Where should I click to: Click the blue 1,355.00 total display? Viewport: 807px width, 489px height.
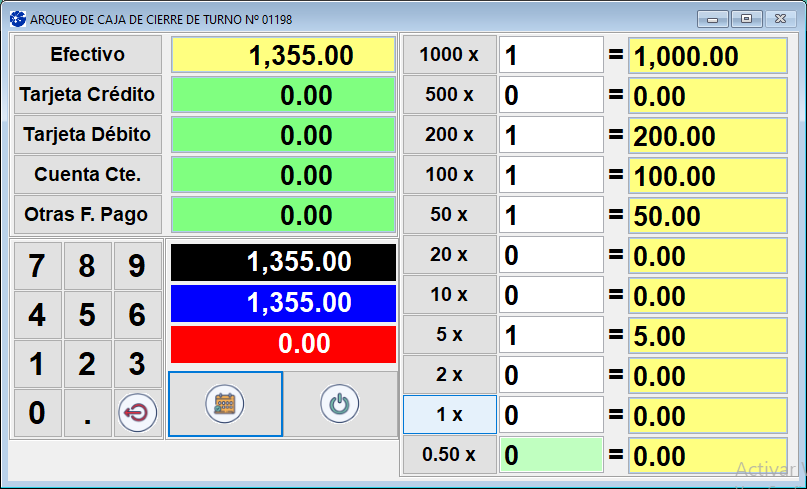pos(283,303)
